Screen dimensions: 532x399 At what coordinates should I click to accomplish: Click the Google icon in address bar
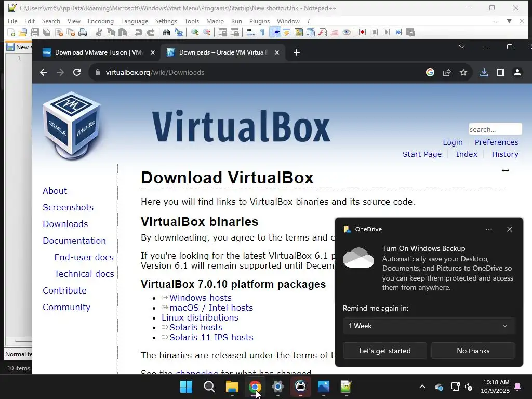pos(430,72)
